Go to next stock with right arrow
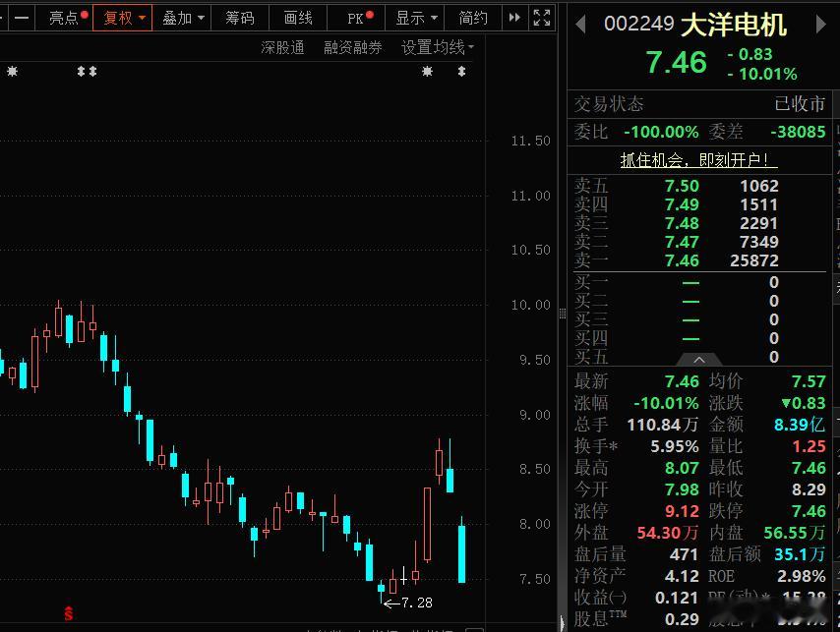This screenshot has height=632, width=840. pos(820,25)
